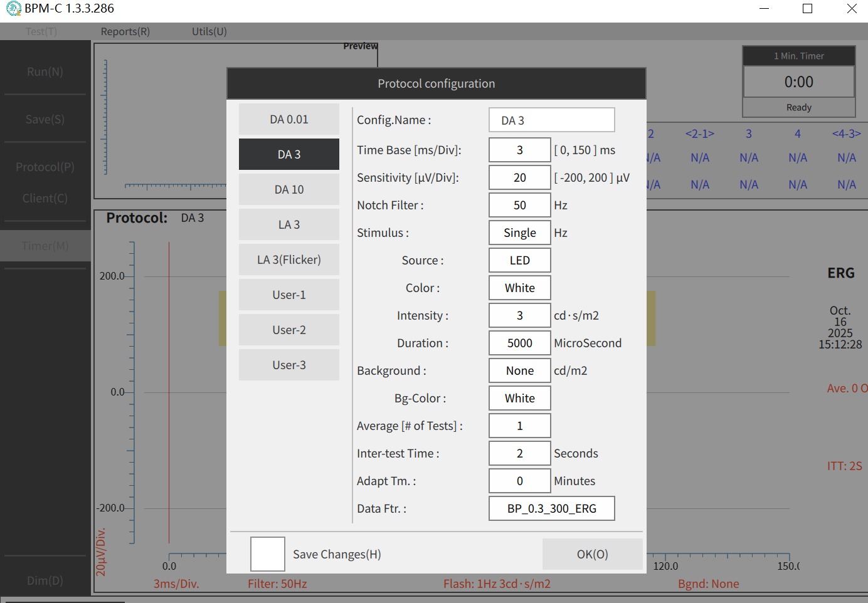Select the Duration 5000 field

[519, 343]
